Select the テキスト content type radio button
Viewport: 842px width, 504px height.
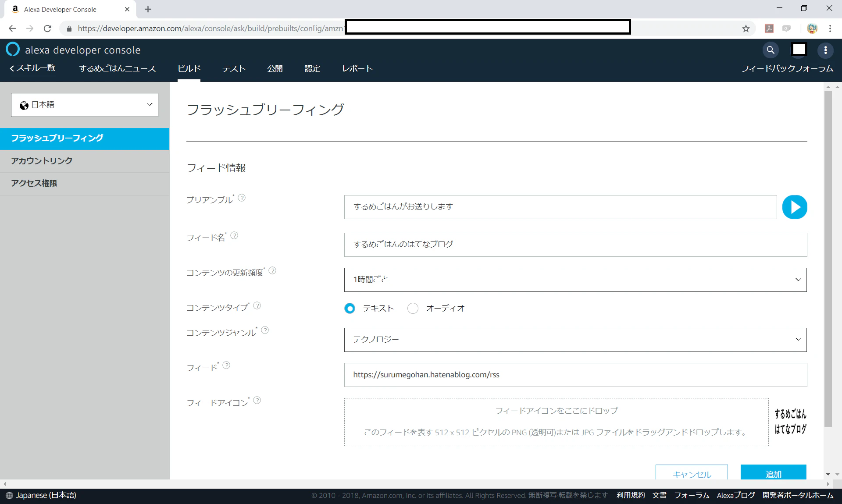[x=350, y=309]
